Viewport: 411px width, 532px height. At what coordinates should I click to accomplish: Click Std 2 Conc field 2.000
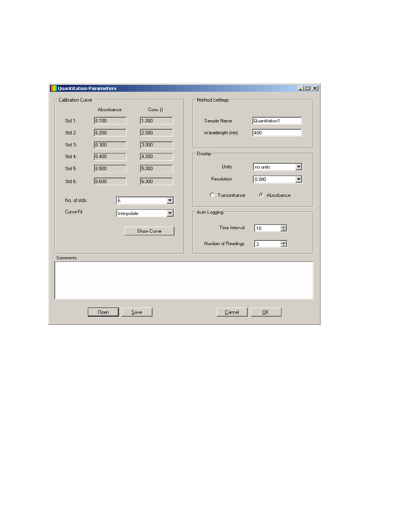156,133
